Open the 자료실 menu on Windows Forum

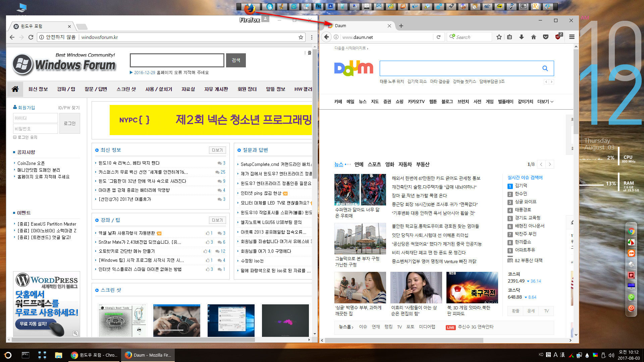pyautogui.click(x=188, y=89)
